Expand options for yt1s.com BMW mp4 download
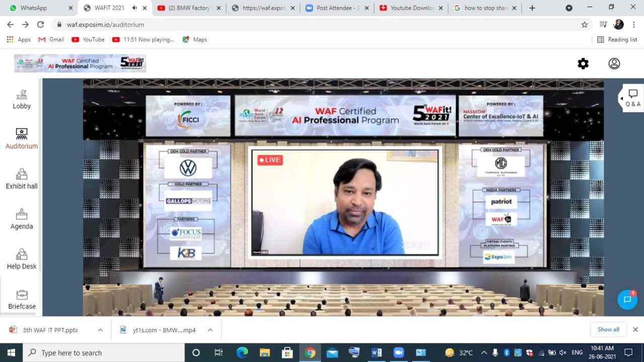 coord(210,330)
